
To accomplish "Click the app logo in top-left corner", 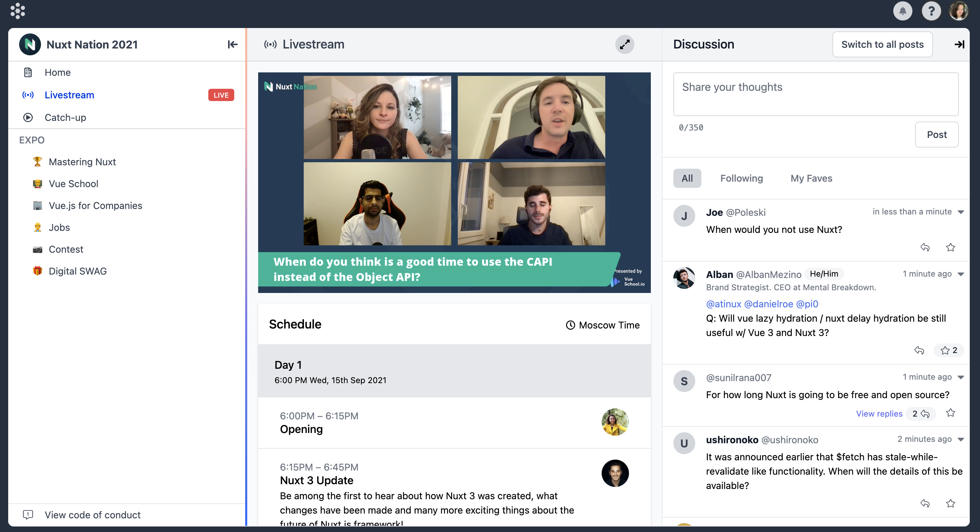I will [x=17, y=11].
